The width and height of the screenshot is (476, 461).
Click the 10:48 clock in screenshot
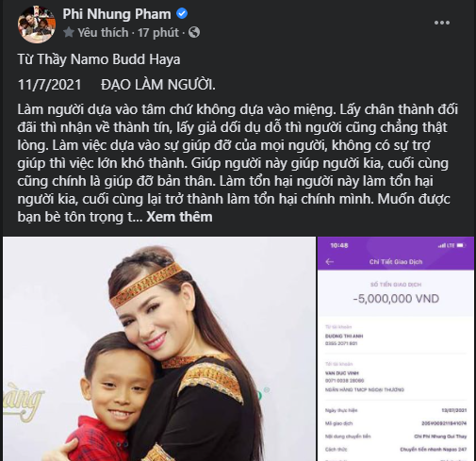coord(339,245)
